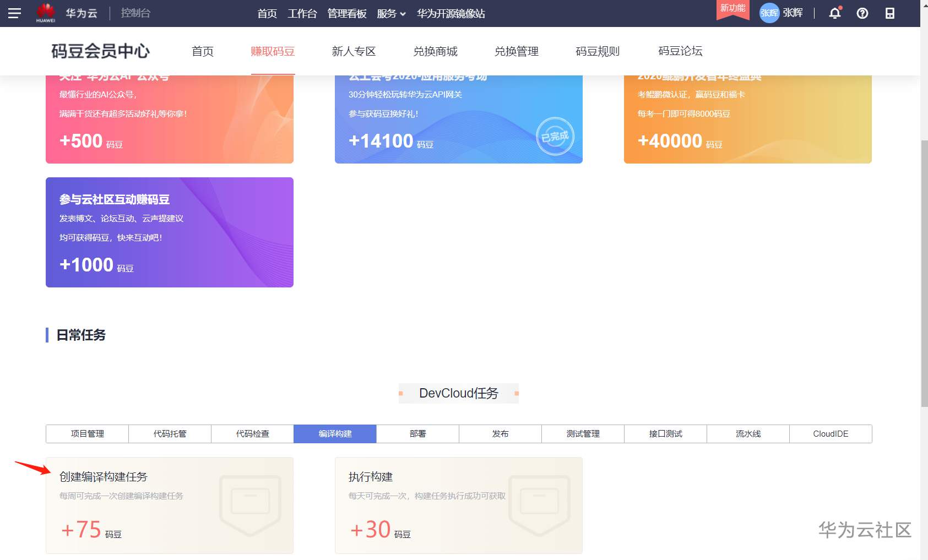Click 执行构建 card title
This screenshot has height=560, width=928.
point(371,477)
